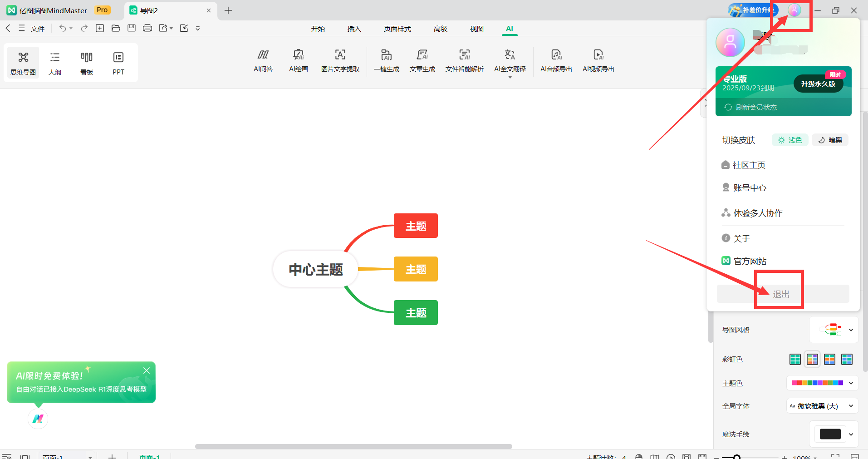Click the canvas horizontal scrollbar
868x459 pixels.
click(x=353, y=446)
